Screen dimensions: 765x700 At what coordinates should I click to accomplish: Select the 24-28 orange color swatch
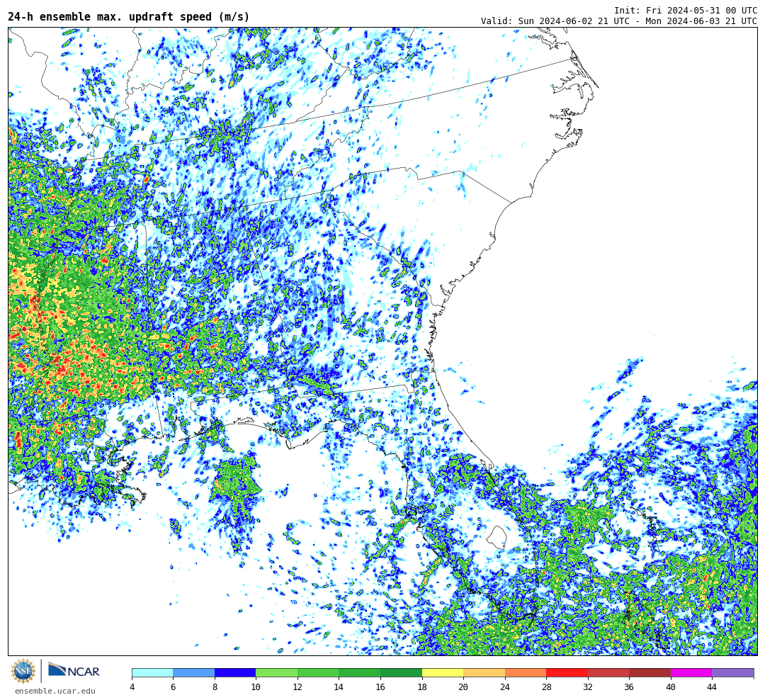click(x=526, y=672)
